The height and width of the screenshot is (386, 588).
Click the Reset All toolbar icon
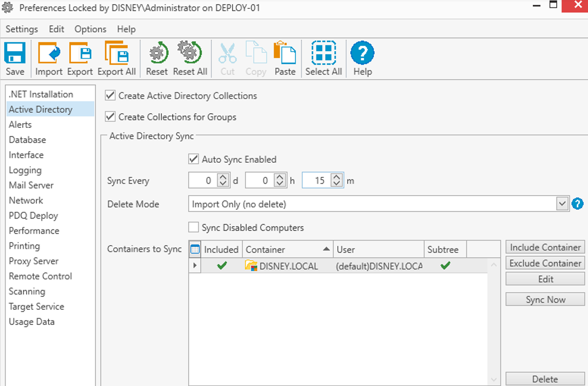click(x=190, y=53)
